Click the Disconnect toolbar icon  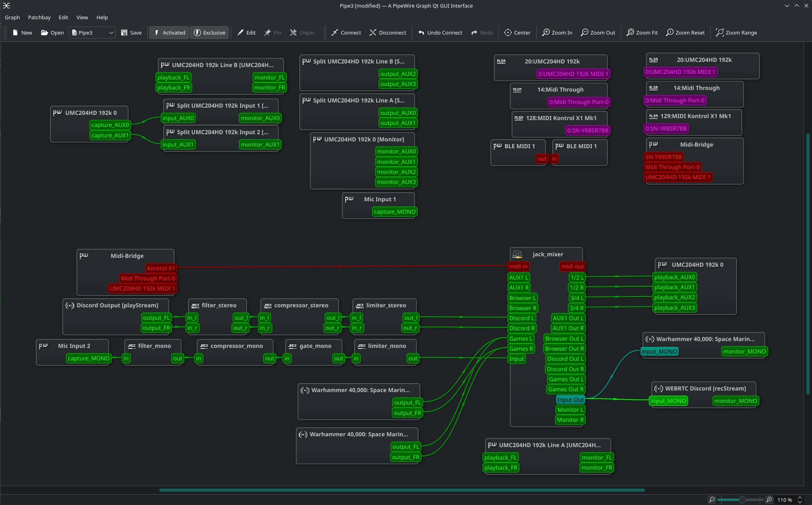(373, 33)
